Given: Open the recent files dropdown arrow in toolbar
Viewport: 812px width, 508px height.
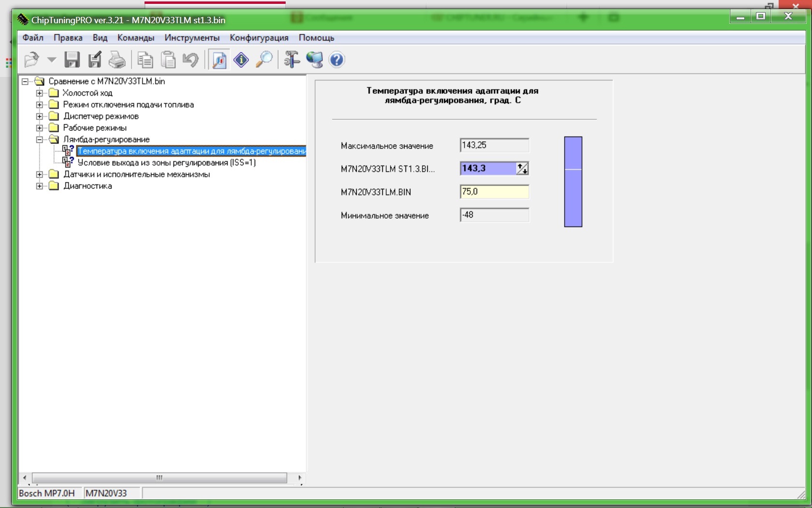Looking at the screenshot, I should pos(52,60).
